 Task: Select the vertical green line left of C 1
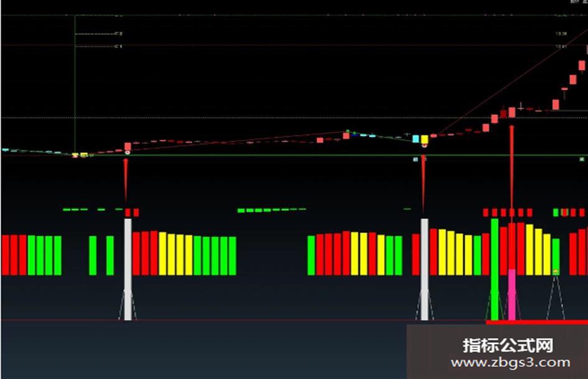click(75, 85)
